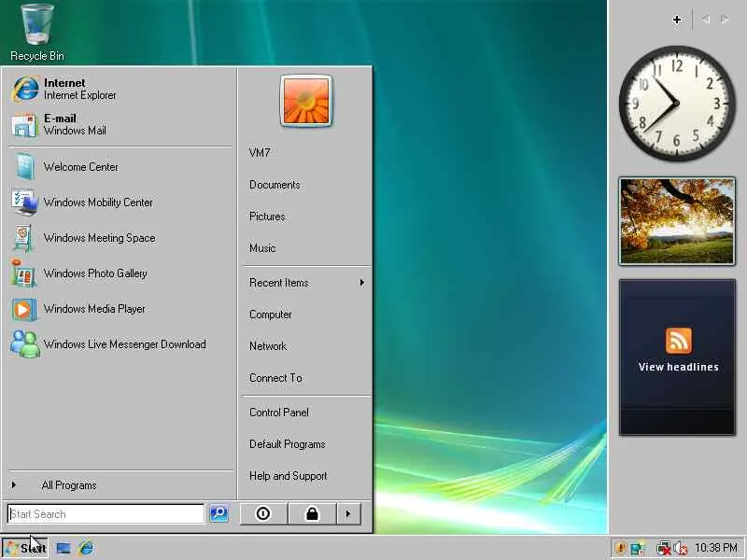Expand All Programs list

tap(120, 485)
